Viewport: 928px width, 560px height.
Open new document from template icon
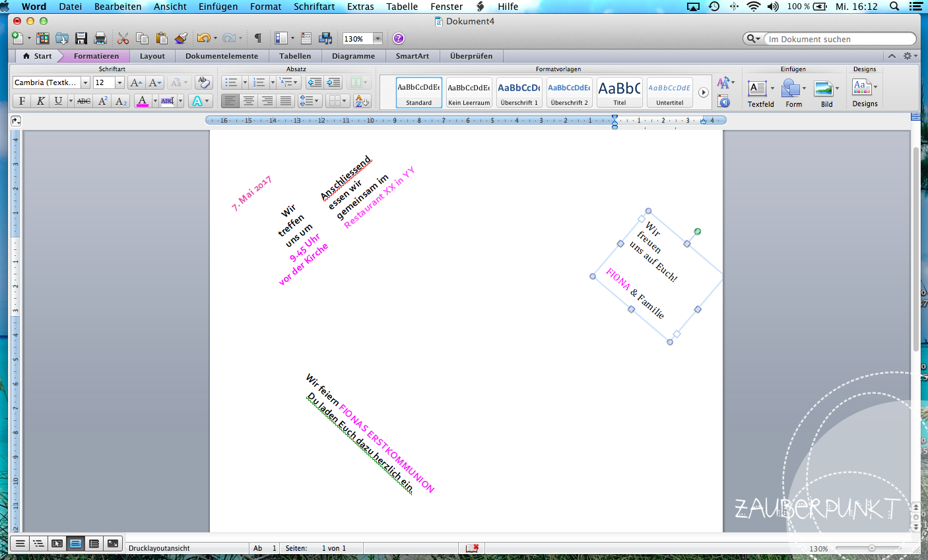[x=43, y=38]
